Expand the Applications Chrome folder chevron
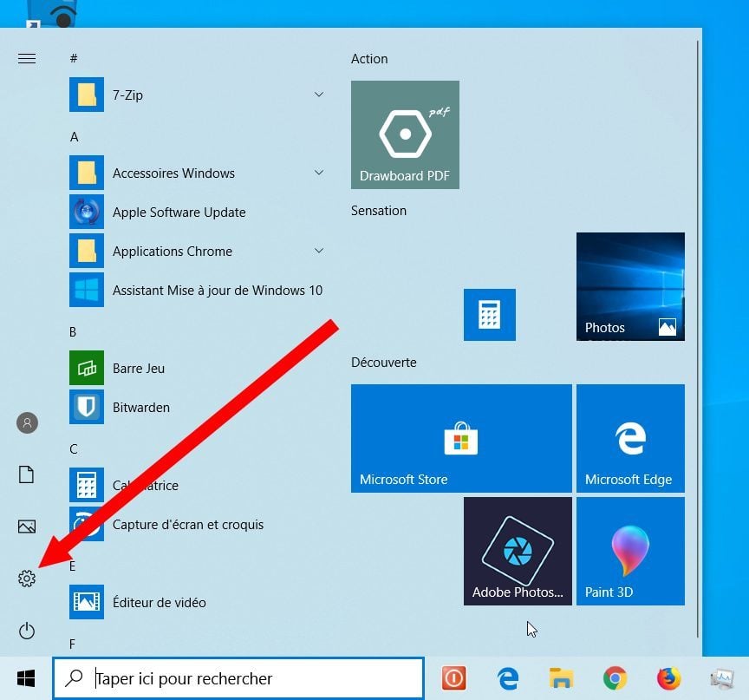The height and width of the screenshot is (700, 749). [x=319, y=251]
